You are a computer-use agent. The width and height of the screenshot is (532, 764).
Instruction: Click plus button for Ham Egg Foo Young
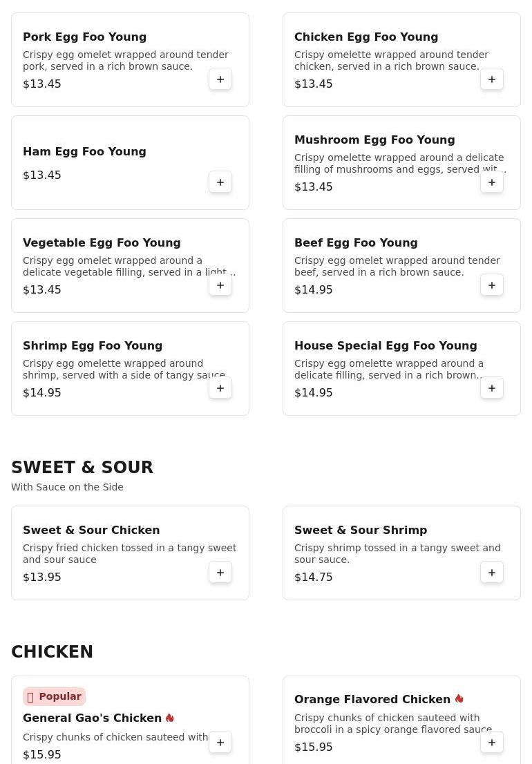click(220, 182)
